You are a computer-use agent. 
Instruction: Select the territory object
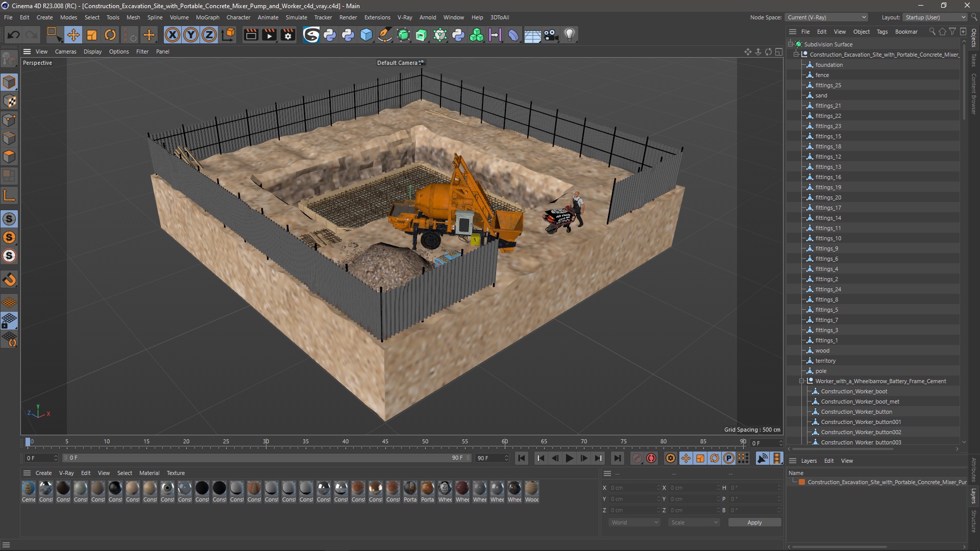[x=825, y=361]
